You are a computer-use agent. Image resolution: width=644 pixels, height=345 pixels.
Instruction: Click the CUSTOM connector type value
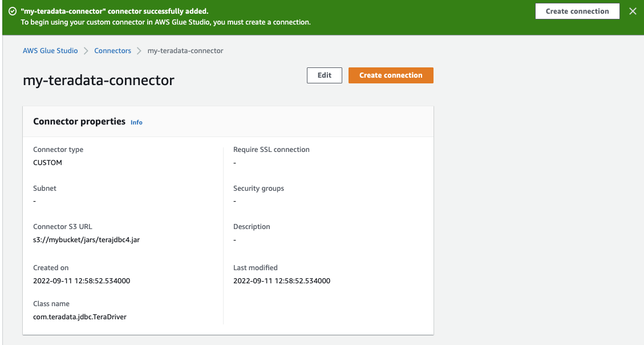tap(48, 163)
